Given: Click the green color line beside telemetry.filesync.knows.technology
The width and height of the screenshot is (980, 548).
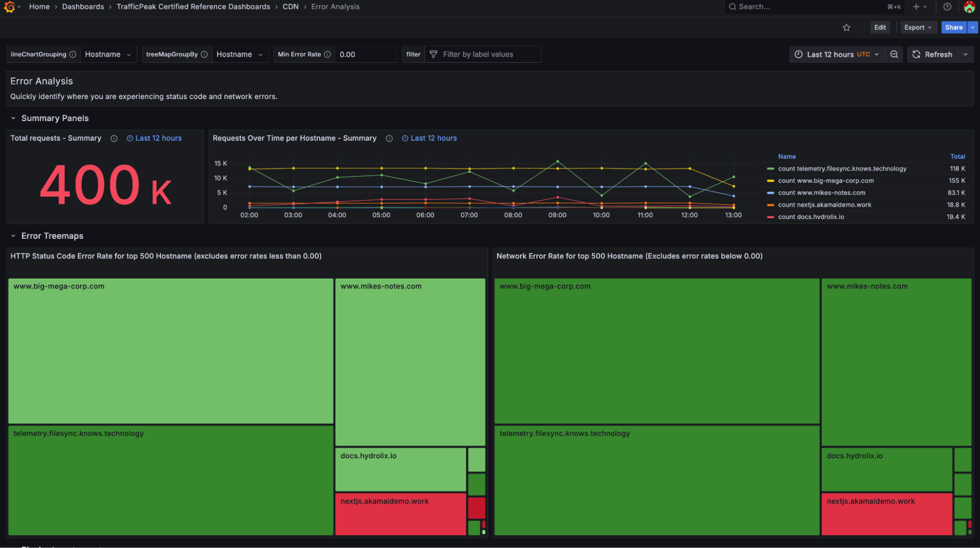Looking at the screenshot, I should pos(771,168).
